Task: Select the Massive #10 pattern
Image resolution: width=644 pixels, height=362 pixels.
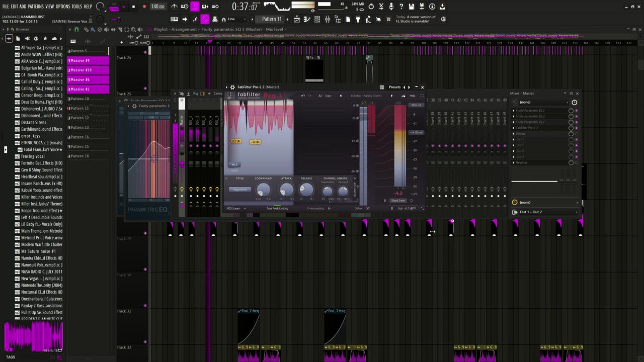Action: pyautogui.click(x=88, y=70)
